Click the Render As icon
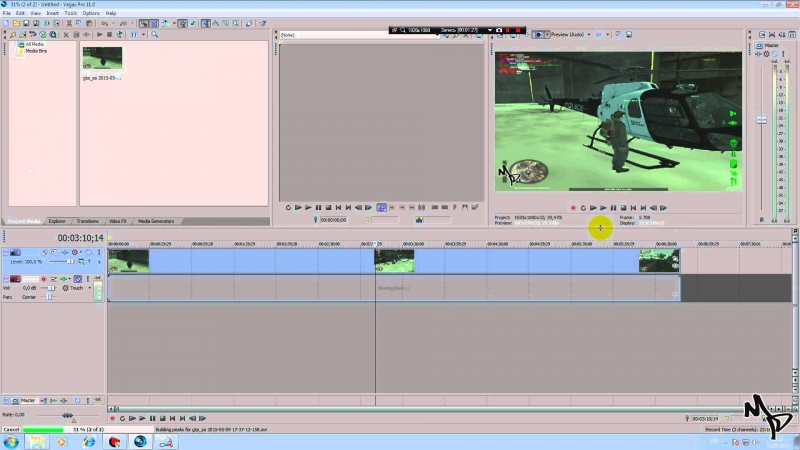 [46, 23]
